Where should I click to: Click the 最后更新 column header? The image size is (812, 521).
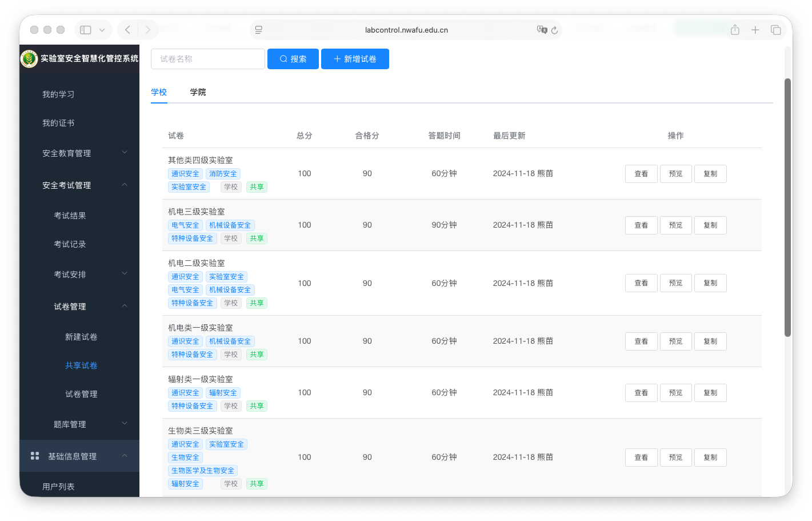pyautogui.click(x=509, y=136)
